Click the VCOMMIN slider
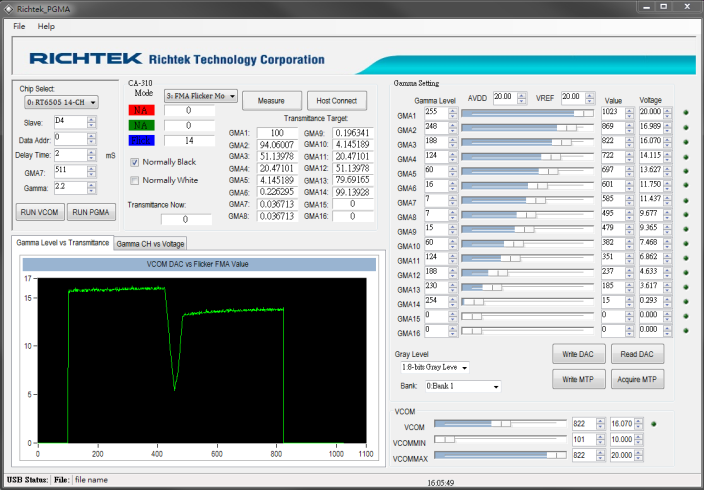704x490 pixels. (x=500, y=439)
